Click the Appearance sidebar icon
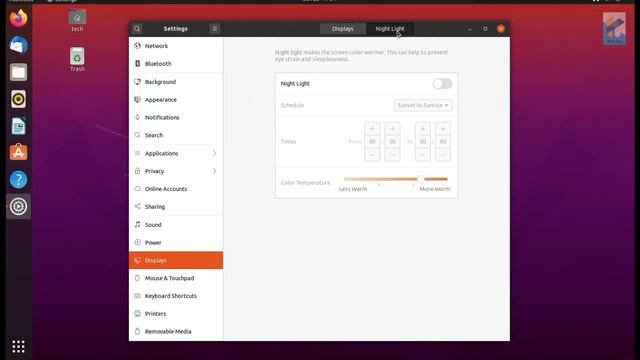640x360 pixels. point(138,100)
